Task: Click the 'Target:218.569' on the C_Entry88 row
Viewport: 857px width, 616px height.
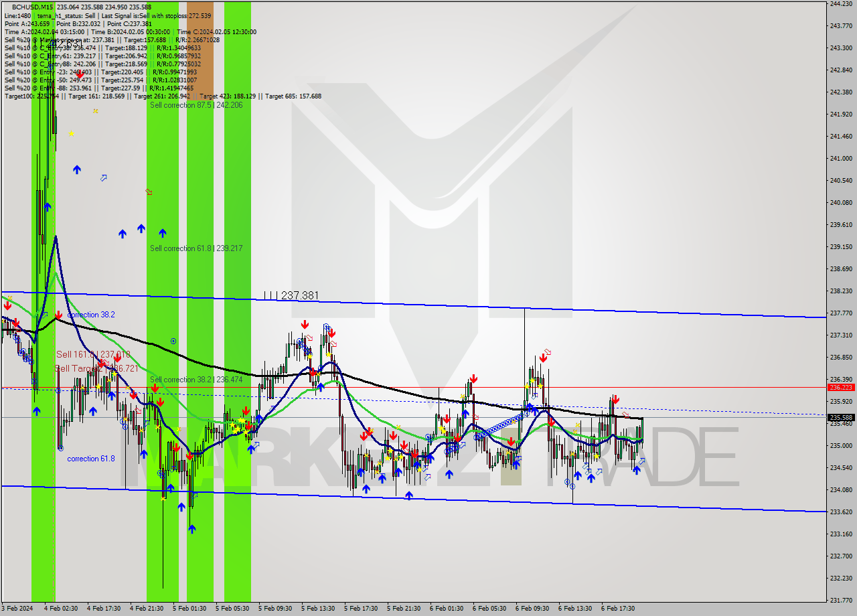Action: point(126,64)
